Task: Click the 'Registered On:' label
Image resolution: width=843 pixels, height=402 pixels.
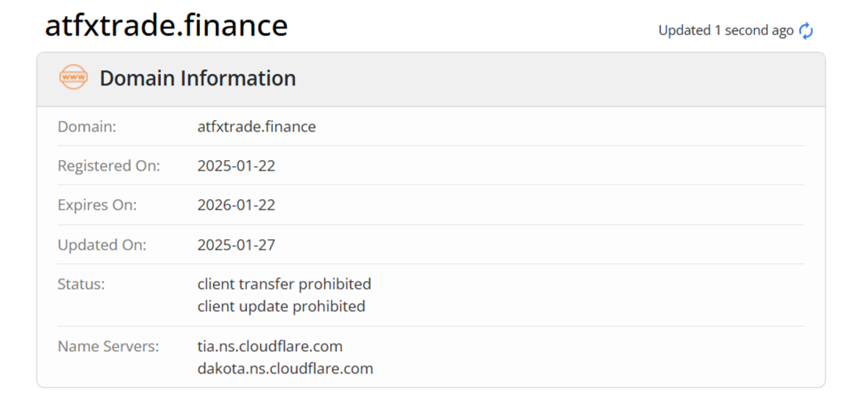Action: coord(108,166)
